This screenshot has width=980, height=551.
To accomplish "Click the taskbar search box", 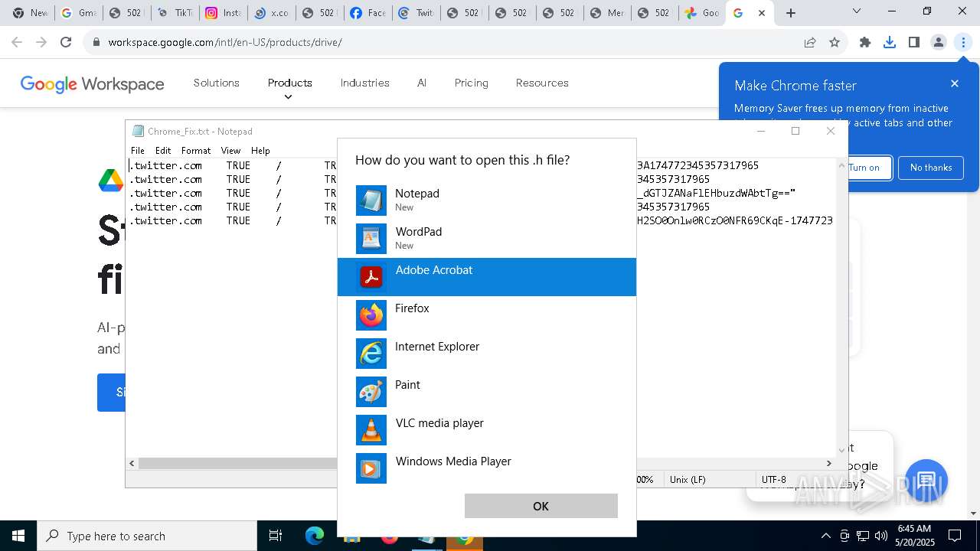I will [x=147, y=536].
